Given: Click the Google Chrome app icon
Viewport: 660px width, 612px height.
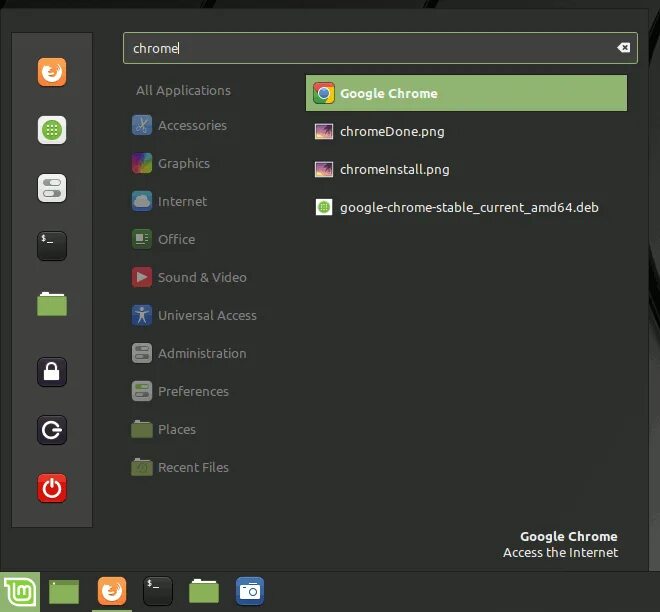Looking at the screenshot, I should click(x=324, y=93).
